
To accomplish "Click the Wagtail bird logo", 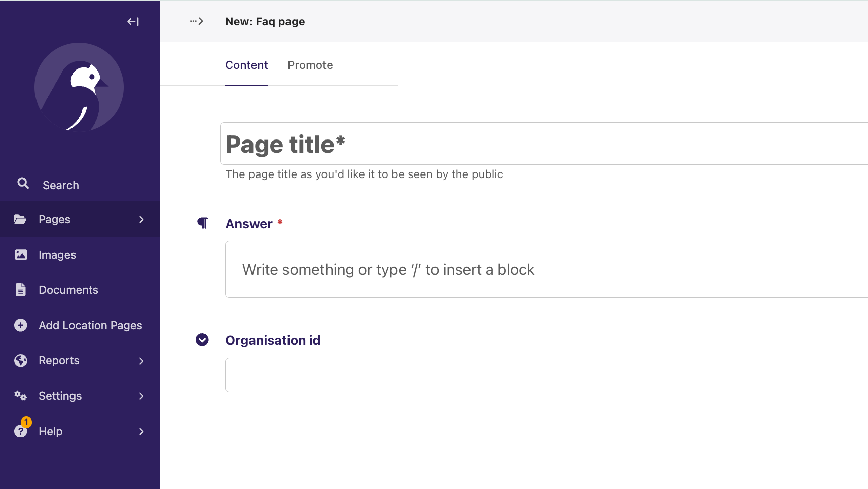I will tap(79, 87).
